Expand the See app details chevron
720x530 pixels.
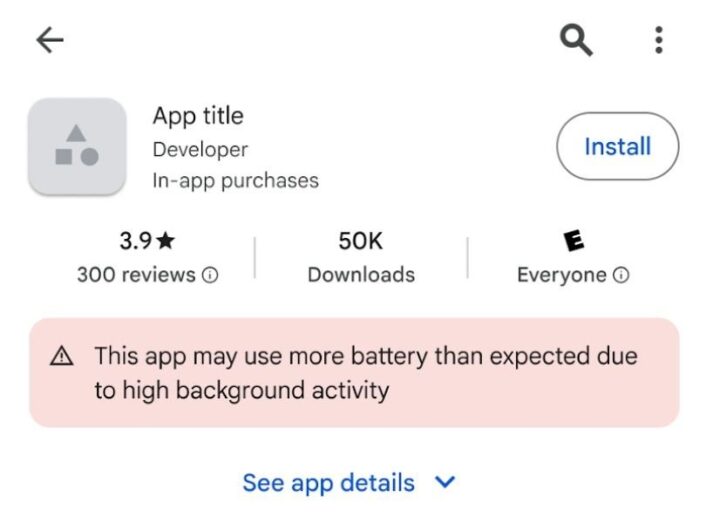pos(446,483)
